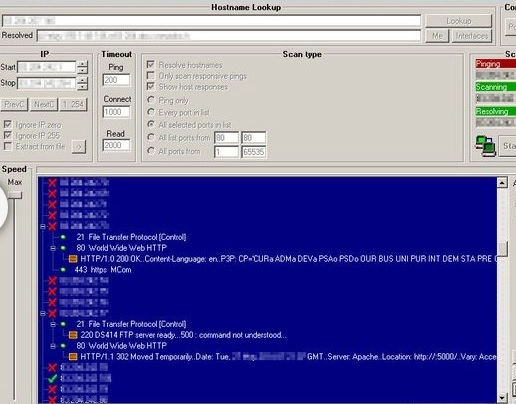Collapse the host node containing 443 https MCom
The height and width of the screenshot is (404, 516).
pyautogui.click(x=43, y=226)
